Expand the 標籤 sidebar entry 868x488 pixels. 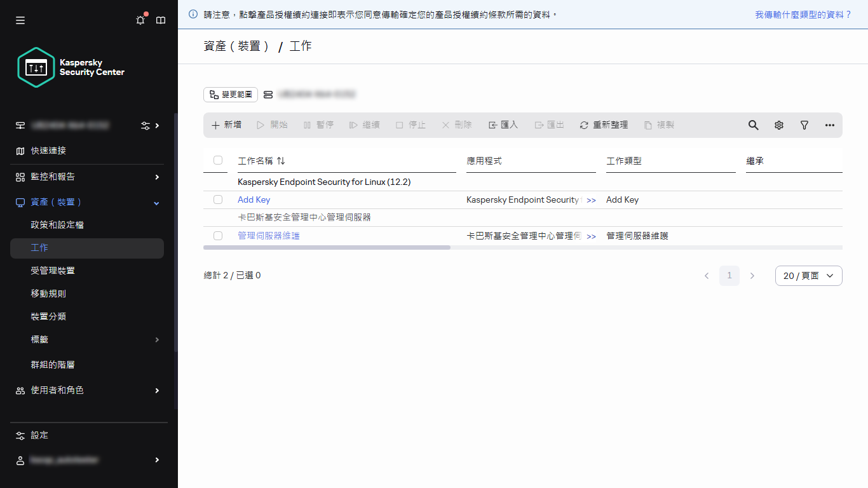pos(39,339)
